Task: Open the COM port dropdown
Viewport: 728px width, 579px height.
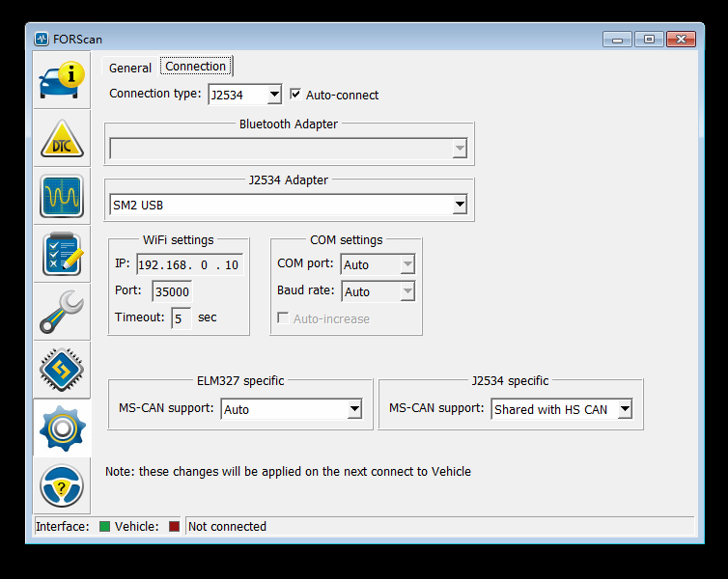Action: (378, 264)
